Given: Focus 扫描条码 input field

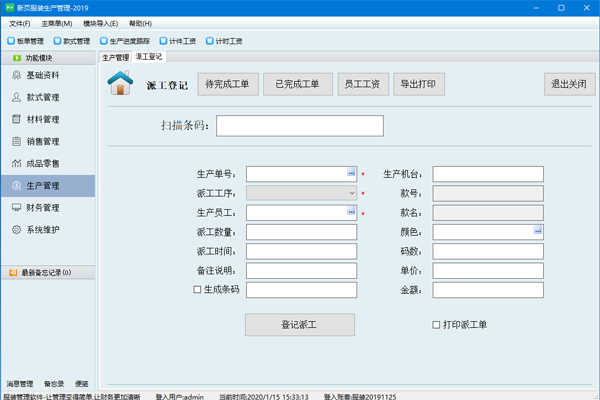Looking at the screenshot, I should click(300, 126).
